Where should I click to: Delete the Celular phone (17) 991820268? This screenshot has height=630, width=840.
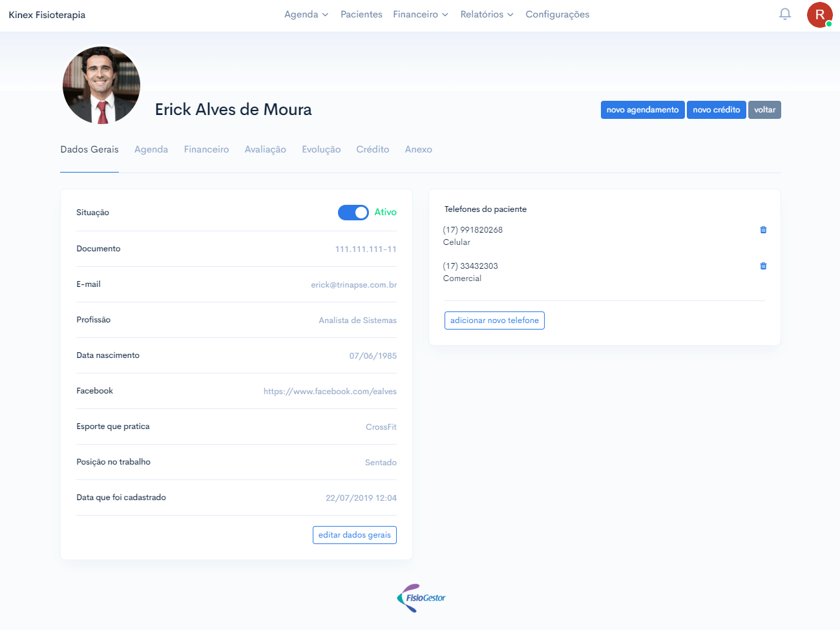click(x=763, y=230)
